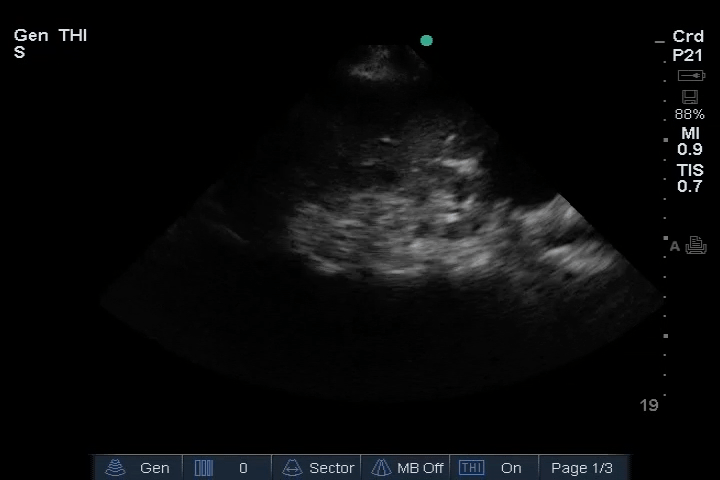Click the printer icon labeled A
This screenshot has height=480, width=720.
[696, 246]
